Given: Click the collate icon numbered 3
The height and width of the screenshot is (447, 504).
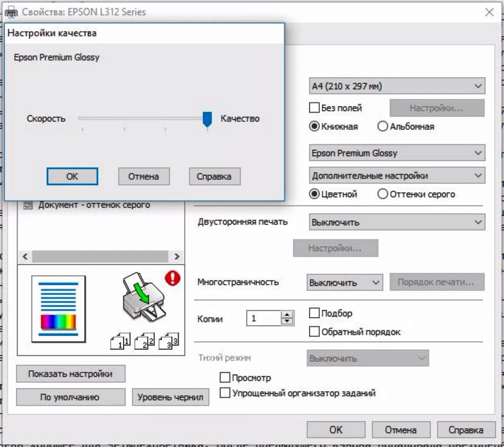Looking at the screenshot, I should tap(169, 341).
